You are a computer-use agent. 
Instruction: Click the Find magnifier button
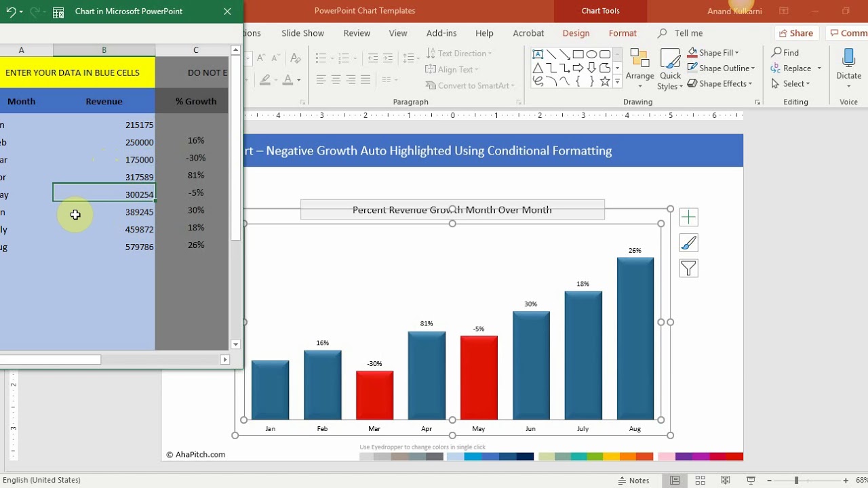785,52
